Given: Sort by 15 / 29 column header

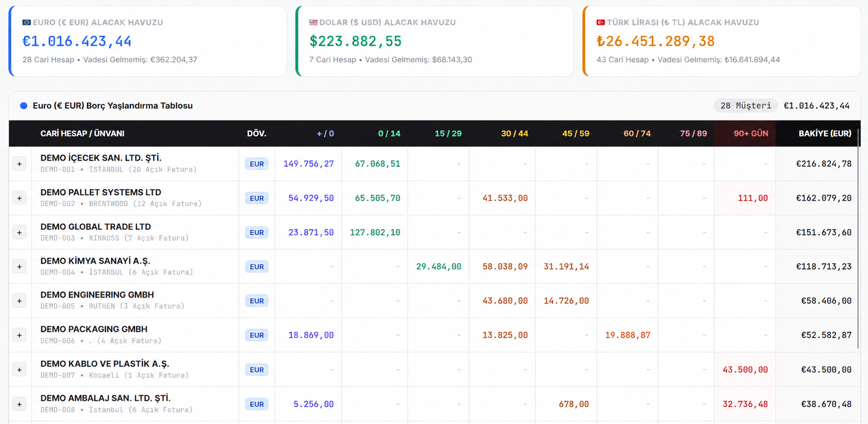Looking at the screenshot, I should coord(448,134).
